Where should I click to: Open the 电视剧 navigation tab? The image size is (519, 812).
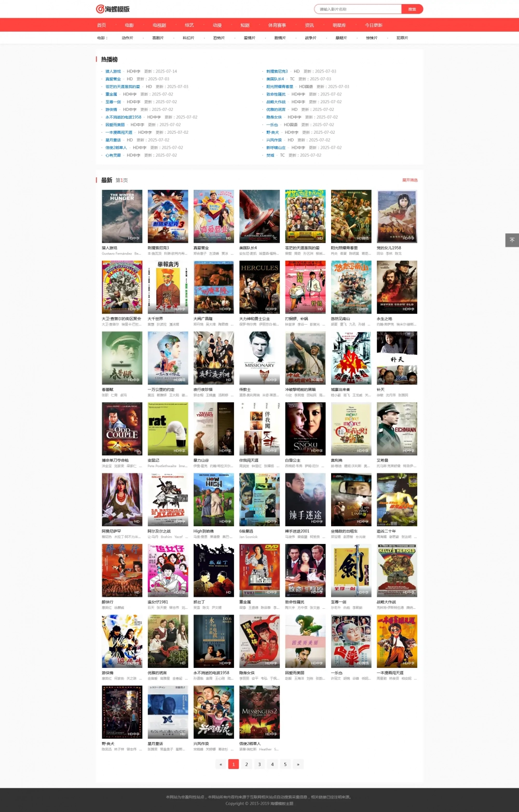pos(159,25)
